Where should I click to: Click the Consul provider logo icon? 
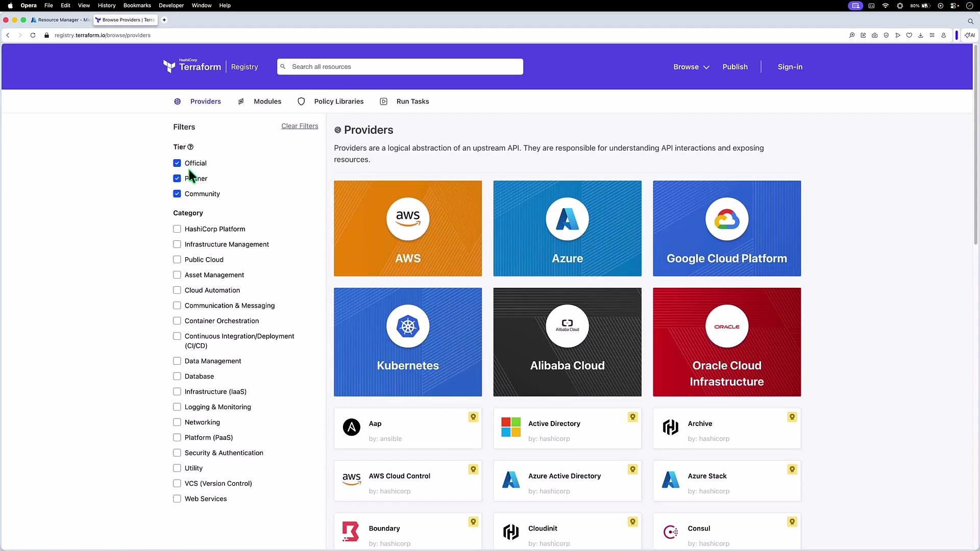(x=670, y=532)
